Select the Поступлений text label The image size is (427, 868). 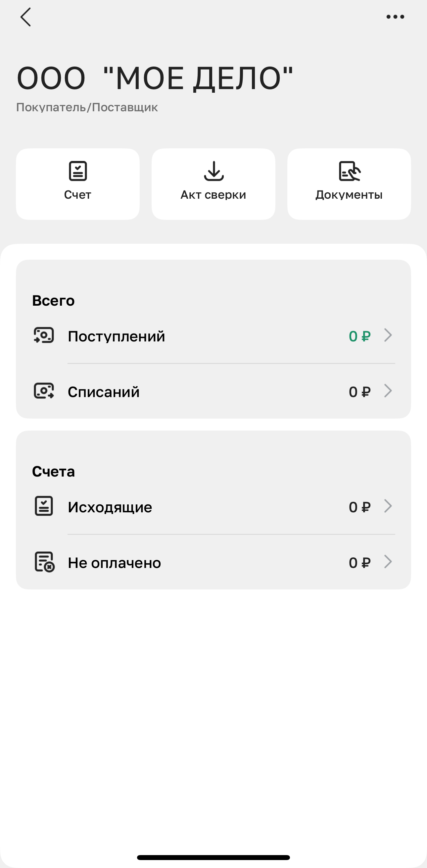tap(116, 336)
